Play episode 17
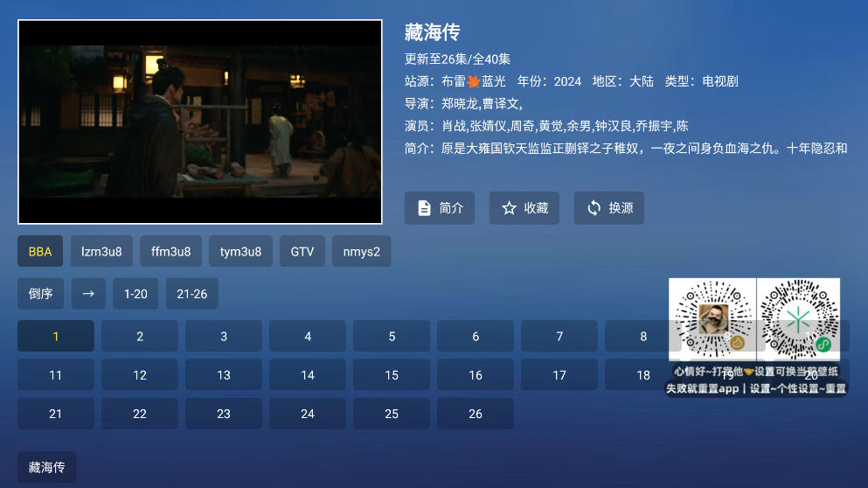 click(559, 375)
